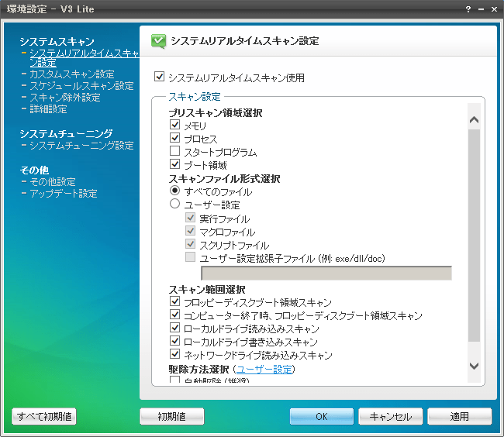Open スケジュールスキャン設定 in sidebar
This screenshot has width=504, height=437.
[81, 86]
